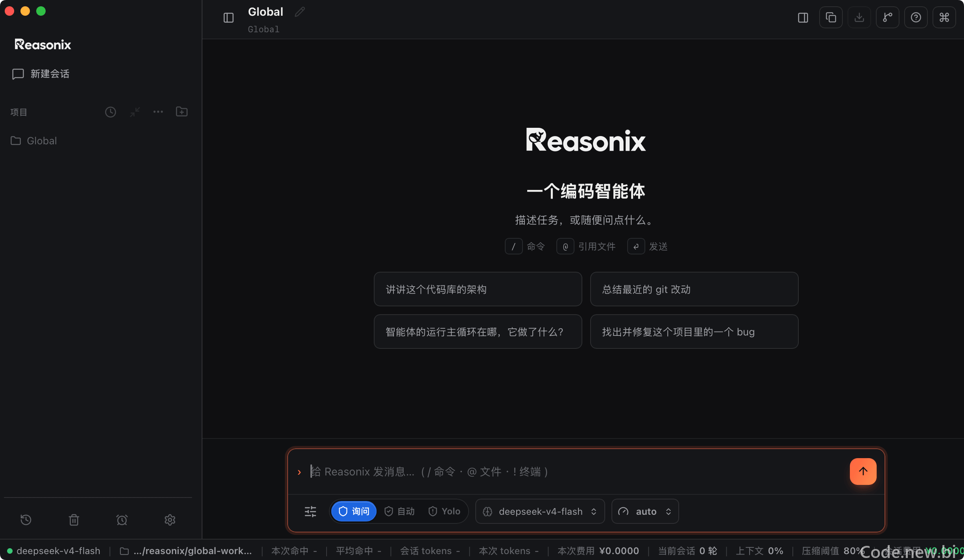
Task: Switch to Yolo mode
Action: point(444,511)
